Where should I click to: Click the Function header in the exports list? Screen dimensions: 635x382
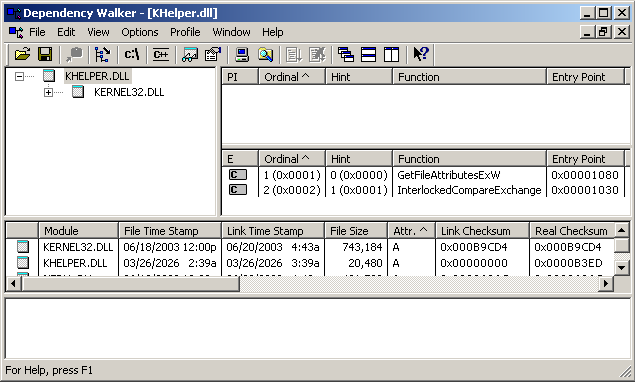[x=469, y=158]
